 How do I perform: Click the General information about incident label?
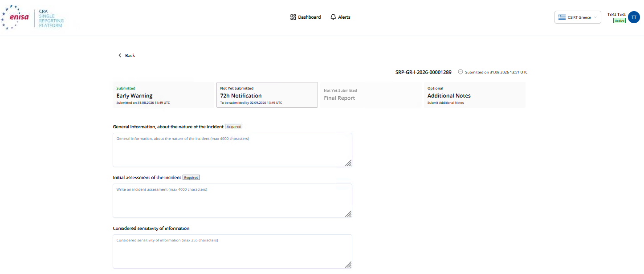[x=168, y=127]
